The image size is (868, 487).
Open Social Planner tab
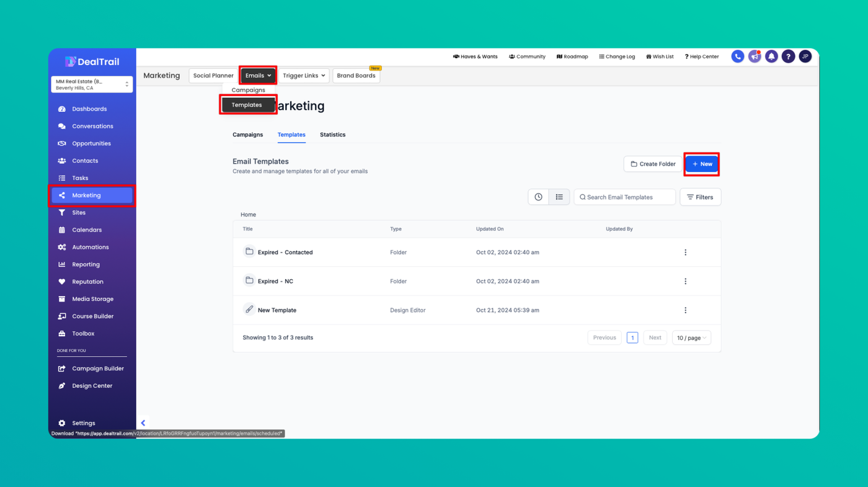213,76
